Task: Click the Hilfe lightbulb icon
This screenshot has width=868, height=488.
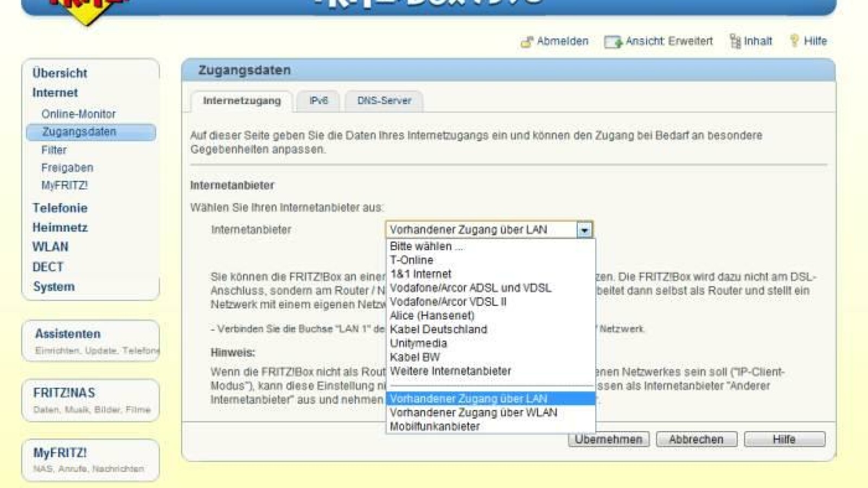Action: point(794,41)
